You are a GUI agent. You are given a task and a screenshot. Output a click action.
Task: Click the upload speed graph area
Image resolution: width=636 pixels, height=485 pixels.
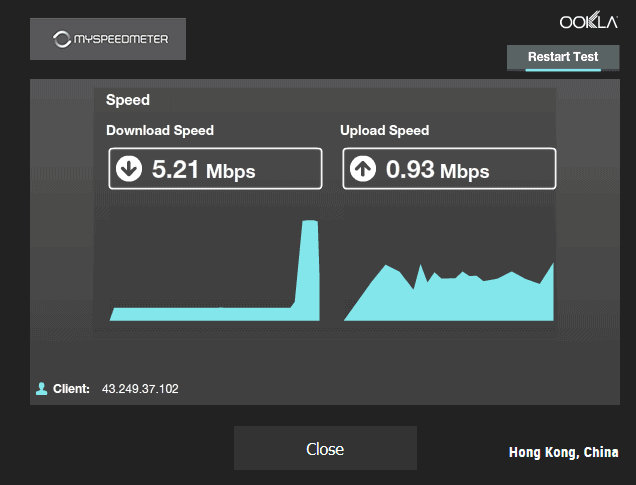click(449, 292)
